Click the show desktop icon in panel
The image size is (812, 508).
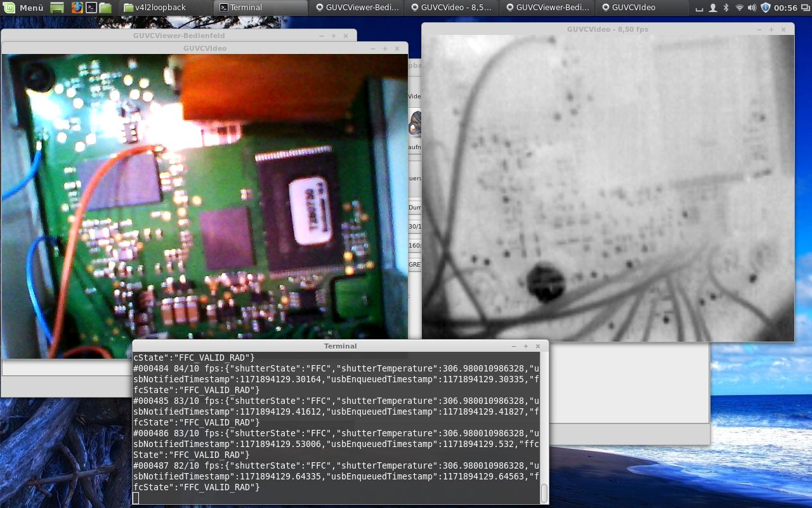[x=57, y=8]
